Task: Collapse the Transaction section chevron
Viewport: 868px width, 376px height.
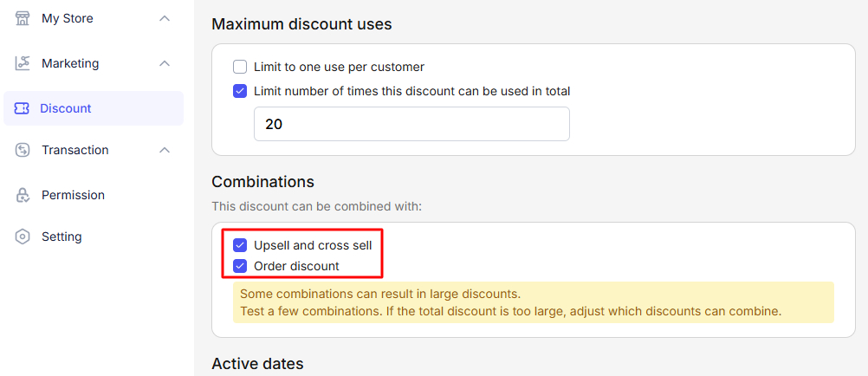Action: tap(165, 150)
